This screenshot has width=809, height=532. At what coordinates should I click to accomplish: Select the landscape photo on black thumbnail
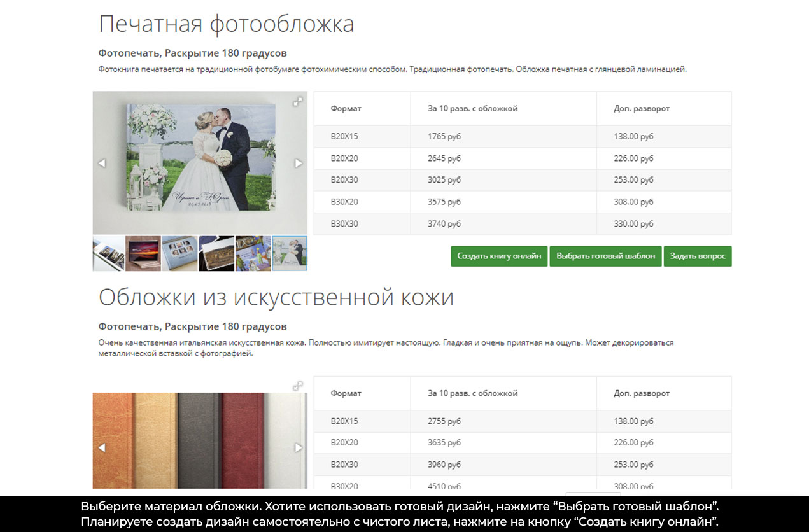216,253
